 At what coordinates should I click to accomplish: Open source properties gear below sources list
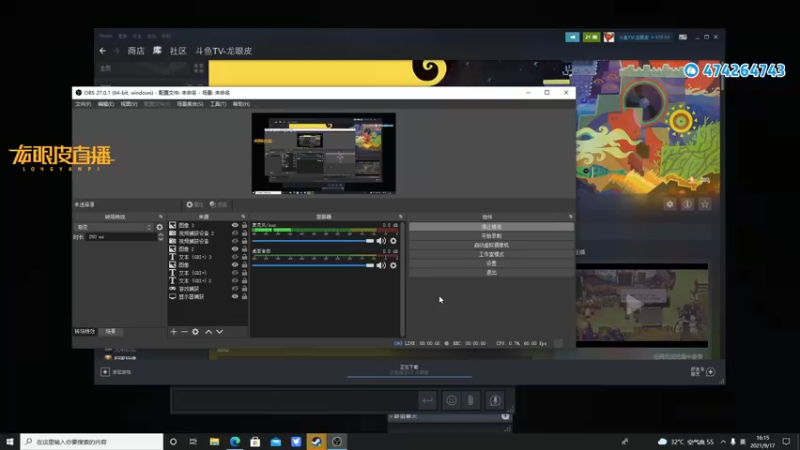195,332
